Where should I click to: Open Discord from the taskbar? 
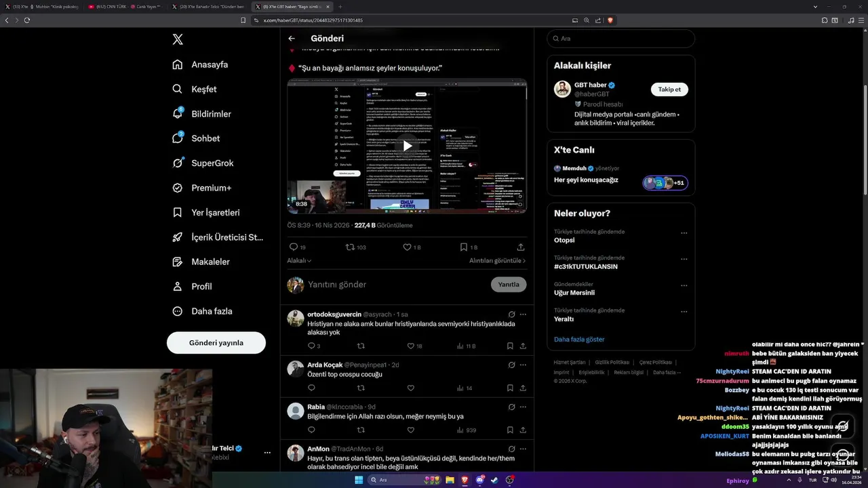tap(480, 480)
